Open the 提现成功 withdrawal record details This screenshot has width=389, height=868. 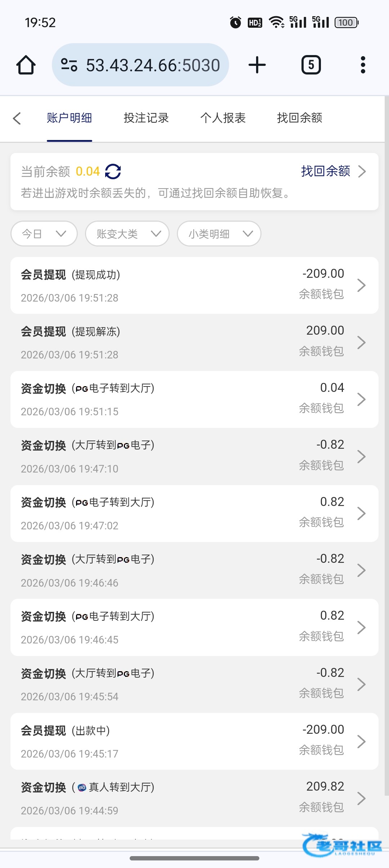tap(194, 285)
